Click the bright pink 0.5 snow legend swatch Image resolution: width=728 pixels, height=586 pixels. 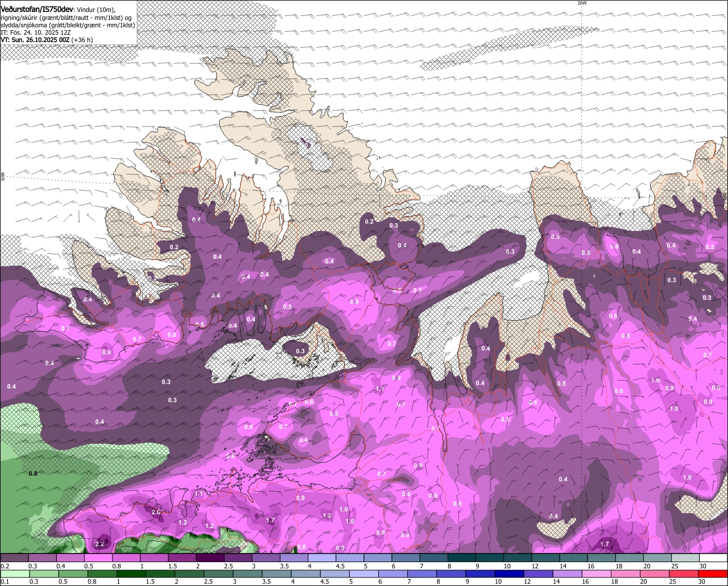coord(98,558)
